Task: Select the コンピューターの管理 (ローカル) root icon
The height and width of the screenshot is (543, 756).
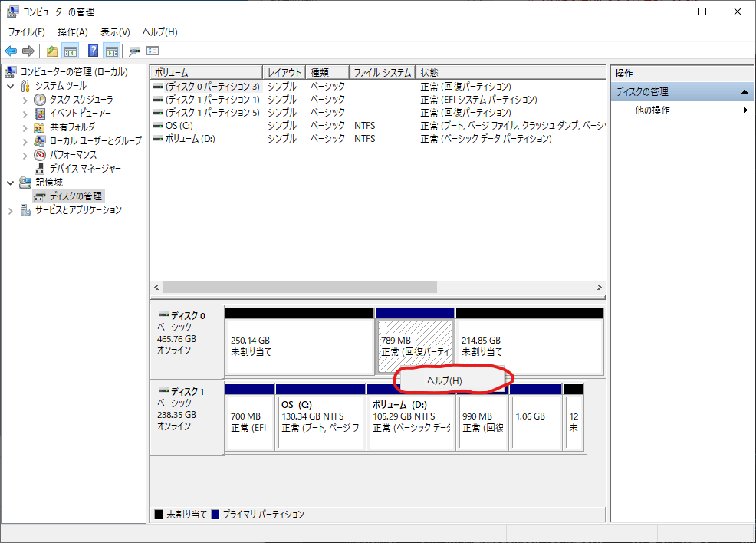Action: click(x=11, y=72)
